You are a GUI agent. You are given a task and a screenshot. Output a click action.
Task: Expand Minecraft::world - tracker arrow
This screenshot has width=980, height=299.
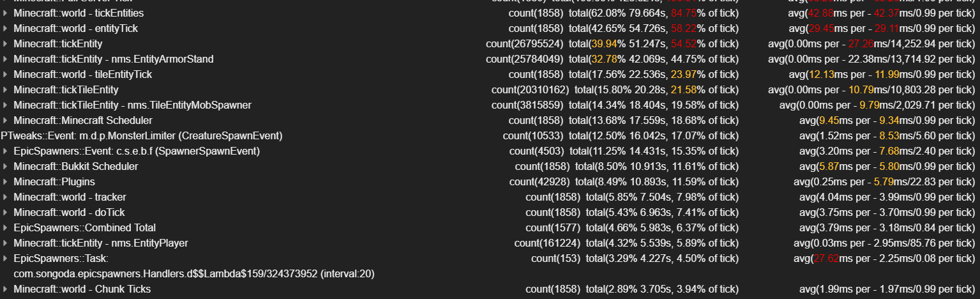click(x=5, y=197)
